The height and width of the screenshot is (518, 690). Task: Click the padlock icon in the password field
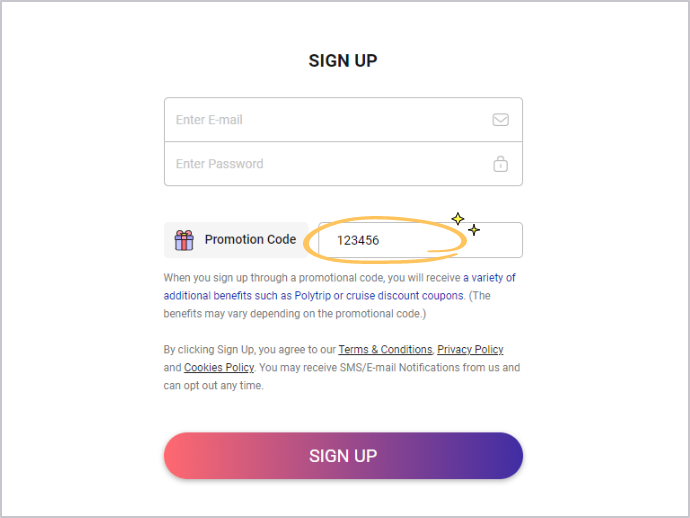(x=500, y=164)
